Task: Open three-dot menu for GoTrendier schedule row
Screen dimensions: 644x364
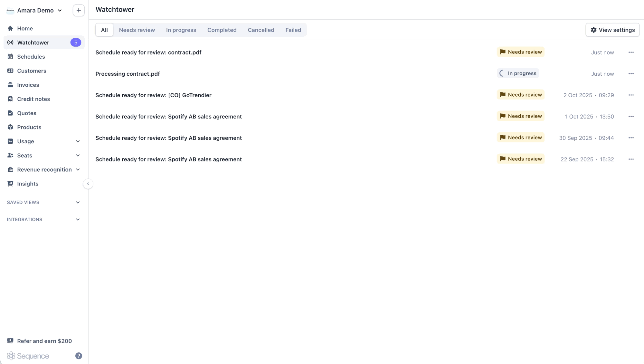Action: 631,95
